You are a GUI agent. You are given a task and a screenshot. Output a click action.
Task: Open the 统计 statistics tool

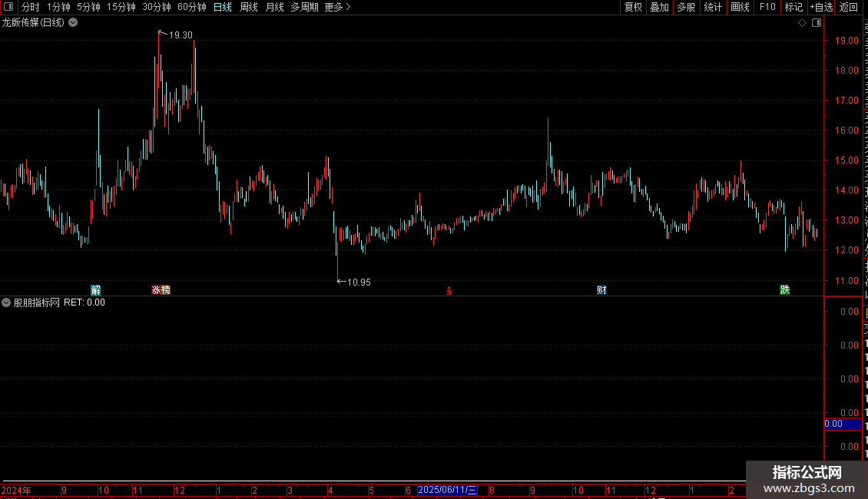coord(713,7)
